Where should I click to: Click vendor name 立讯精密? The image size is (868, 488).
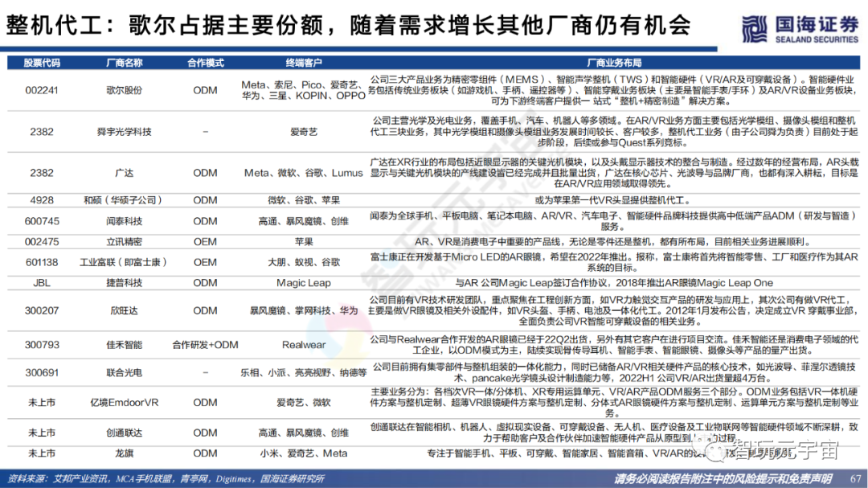click(124, 241)
